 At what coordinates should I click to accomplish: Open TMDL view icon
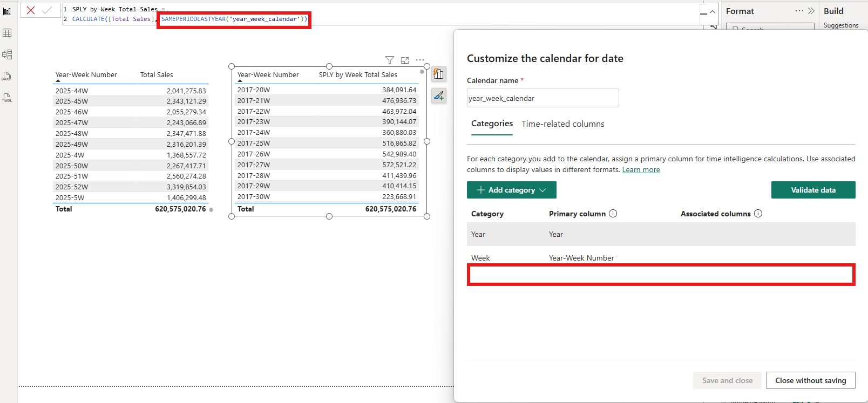coord(7,98)
